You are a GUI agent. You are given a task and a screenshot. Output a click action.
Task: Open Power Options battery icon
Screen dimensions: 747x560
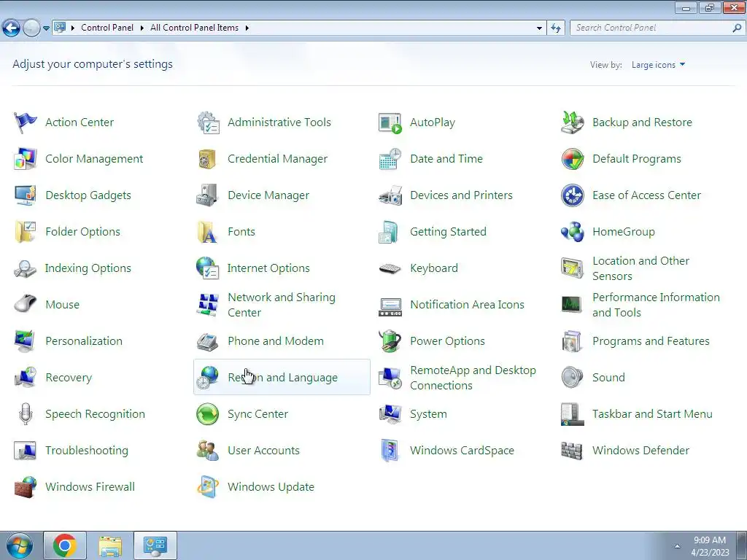390,341
